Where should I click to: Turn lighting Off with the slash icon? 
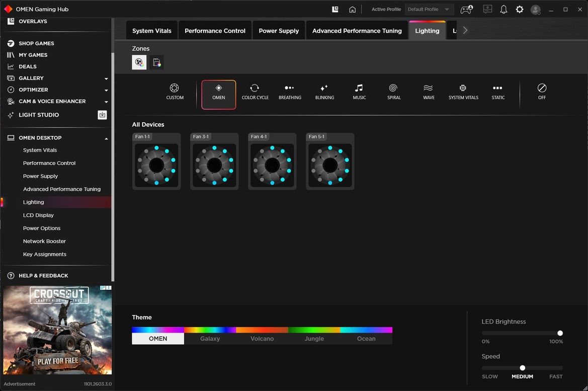(542, 92)
